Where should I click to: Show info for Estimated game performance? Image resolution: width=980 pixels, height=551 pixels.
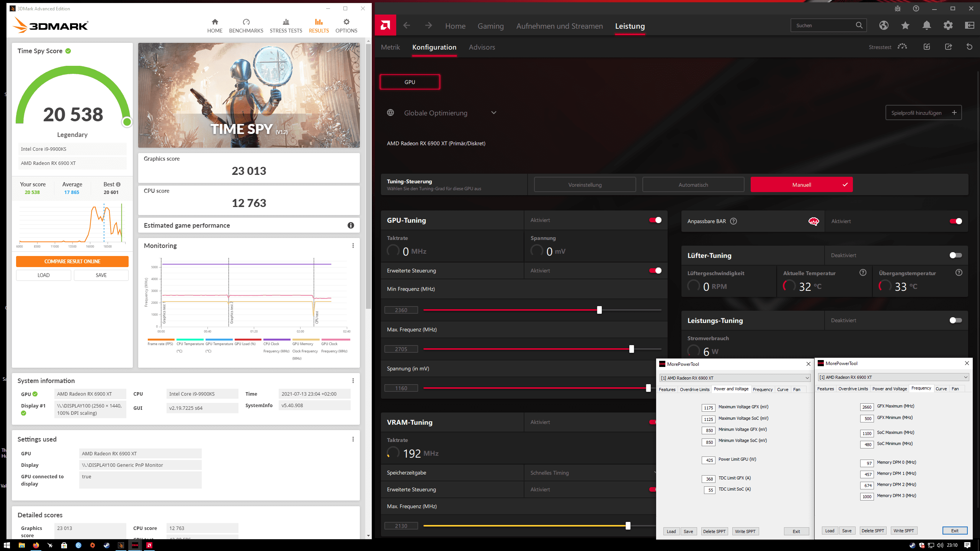point(351,225)
